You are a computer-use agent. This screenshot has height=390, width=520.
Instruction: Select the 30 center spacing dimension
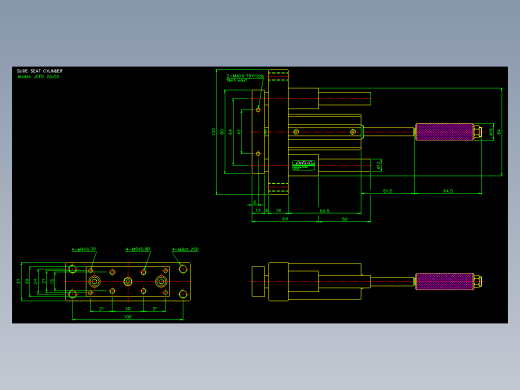point(128,309)
